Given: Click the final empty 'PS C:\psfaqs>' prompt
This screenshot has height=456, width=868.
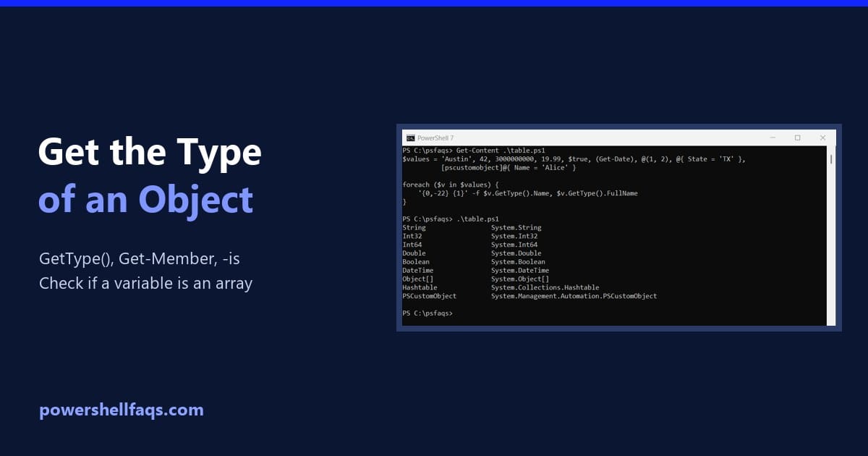Looking at the screenshot, I should (427, 313).
